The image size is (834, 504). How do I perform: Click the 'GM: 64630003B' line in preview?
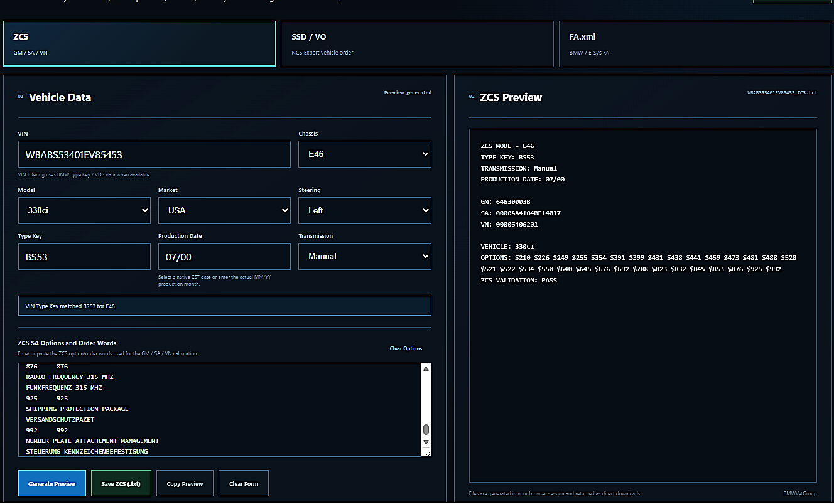click(506, 202)
